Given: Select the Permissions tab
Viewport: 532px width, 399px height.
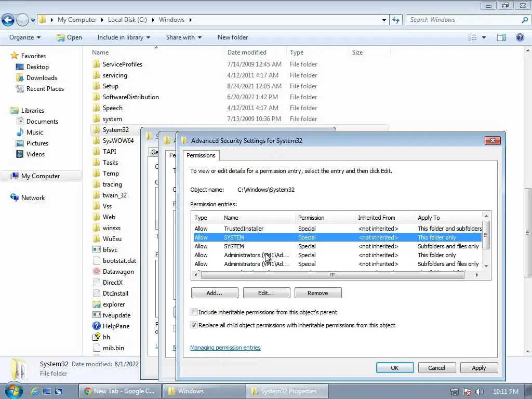Looking at the screenshot, I should (201, 155).
